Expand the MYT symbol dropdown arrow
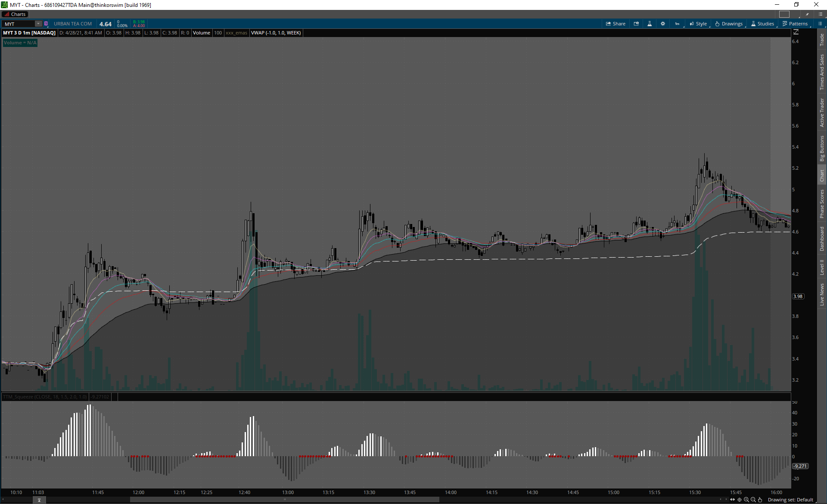This screenshot has width=827, height=504. [38, 24]
